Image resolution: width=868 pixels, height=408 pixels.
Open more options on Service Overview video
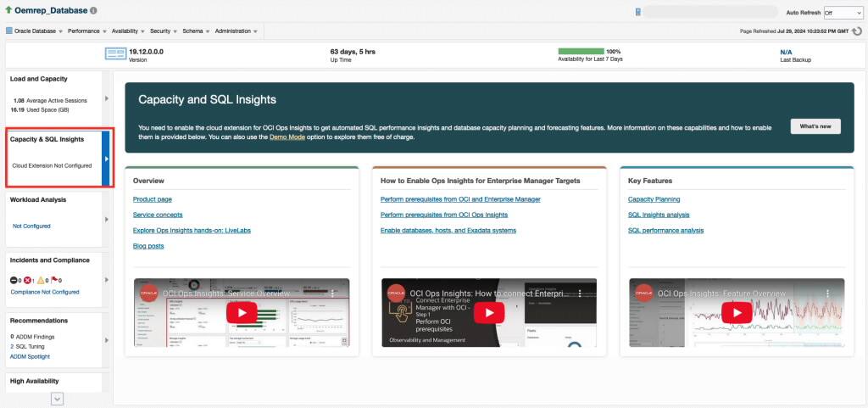coord(332,293)
